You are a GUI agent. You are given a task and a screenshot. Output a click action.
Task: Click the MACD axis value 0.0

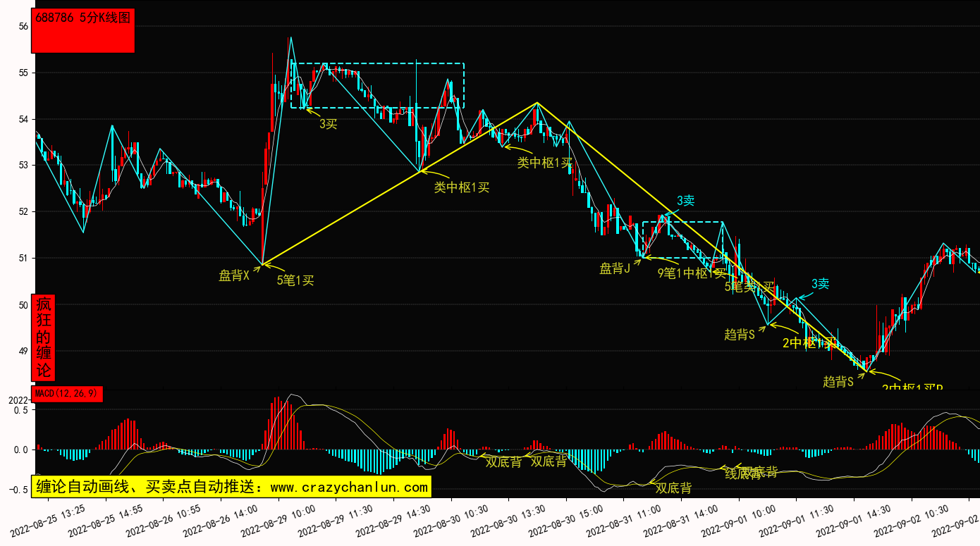coord(21,449)
